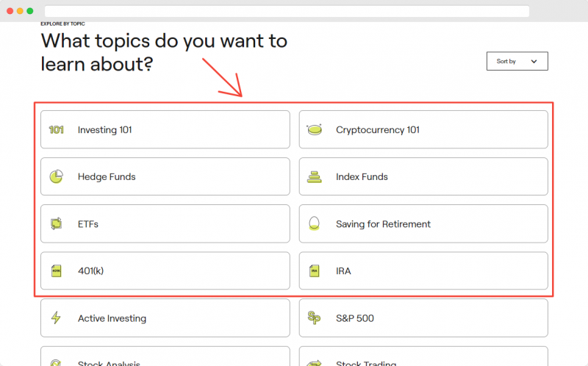Open the Cryptocurrency 101 topic card
The image size is (588, 366).
point(423,129)
